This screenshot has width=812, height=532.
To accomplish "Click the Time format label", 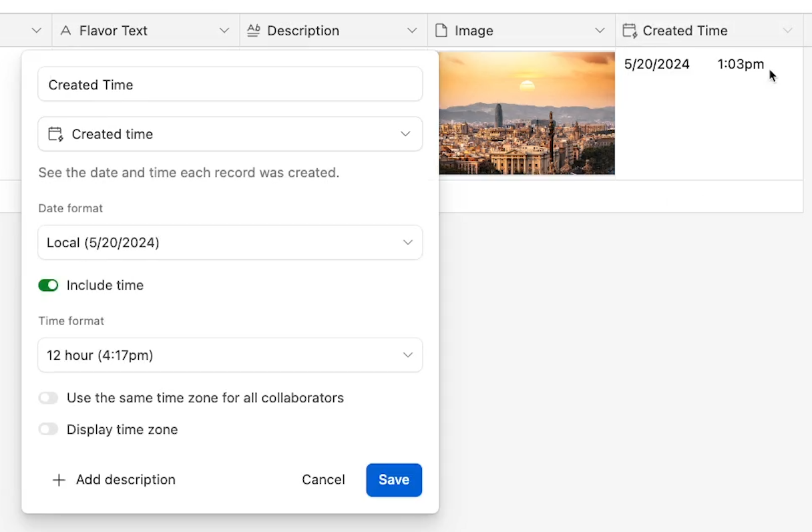I will pos(71,321).
